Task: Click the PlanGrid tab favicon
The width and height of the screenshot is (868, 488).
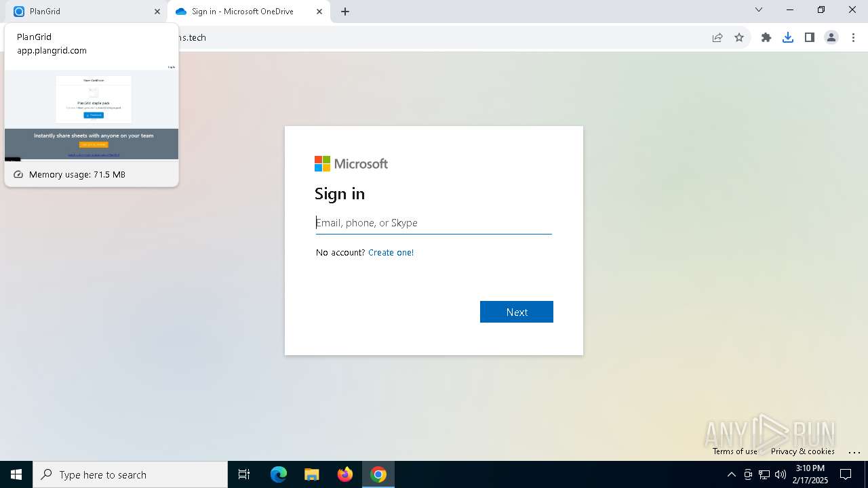Action: click(19, 12)
